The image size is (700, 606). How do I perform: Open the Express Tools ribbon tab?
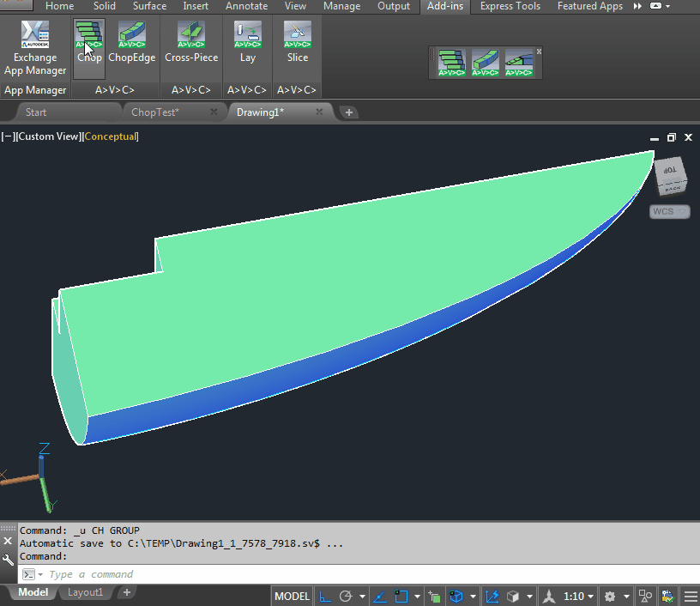pyautogui.click(x=510, y=6)
